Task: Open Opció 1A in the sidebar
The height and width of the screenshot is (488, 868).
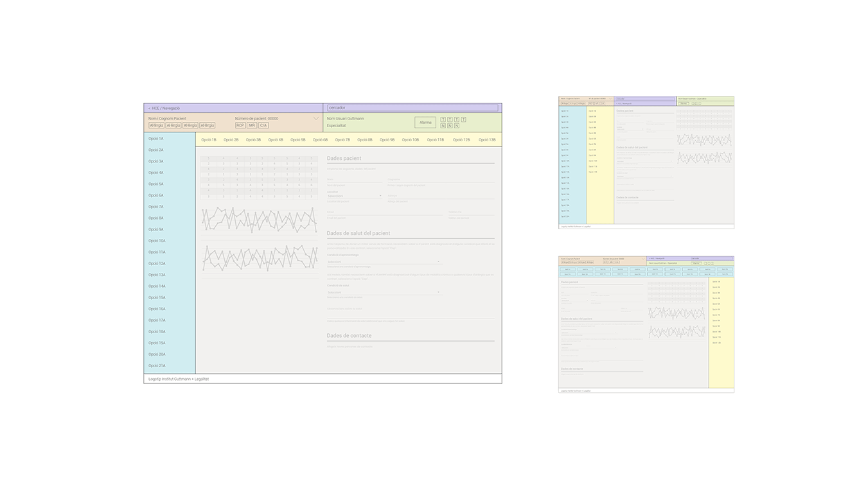Action: [156, 139]
